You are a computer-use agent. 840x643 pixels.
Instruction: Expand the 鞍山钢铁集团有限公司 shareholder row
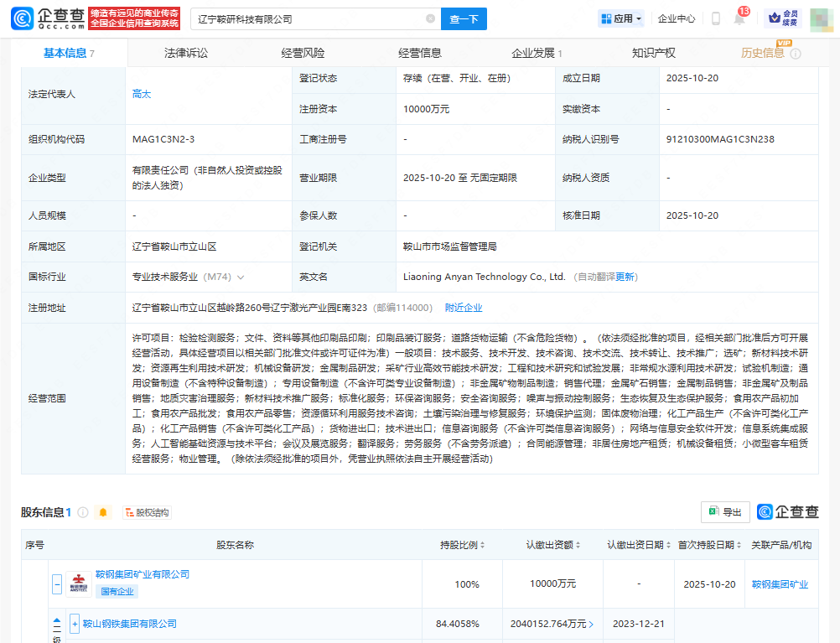click(x=75, y=625)
